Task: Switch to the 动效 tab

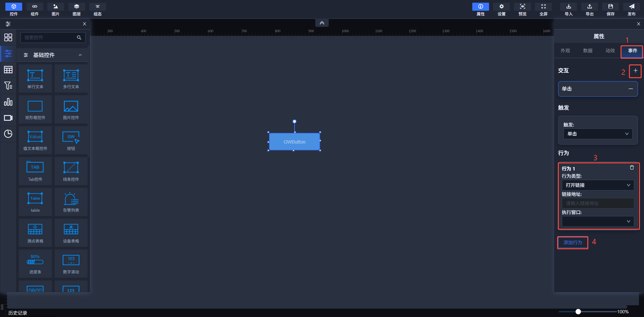Action: (610, 51)
